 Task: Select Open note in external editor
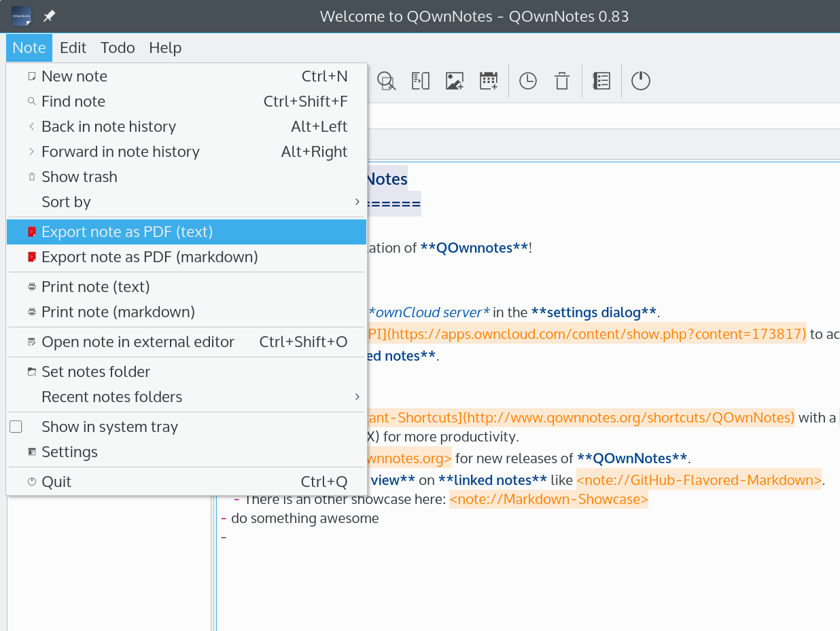pyautogui.click(x=186, y=342)
